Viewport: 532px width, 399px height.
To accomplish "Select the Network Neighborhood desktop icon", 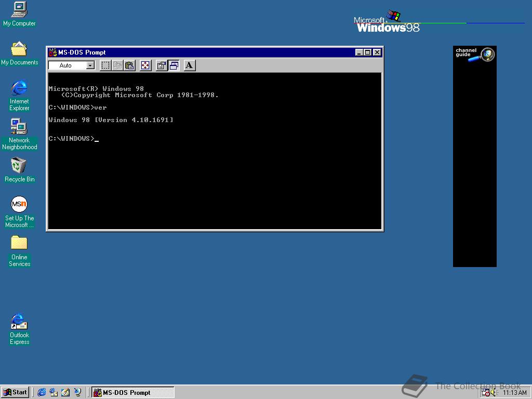I will 19,135.
